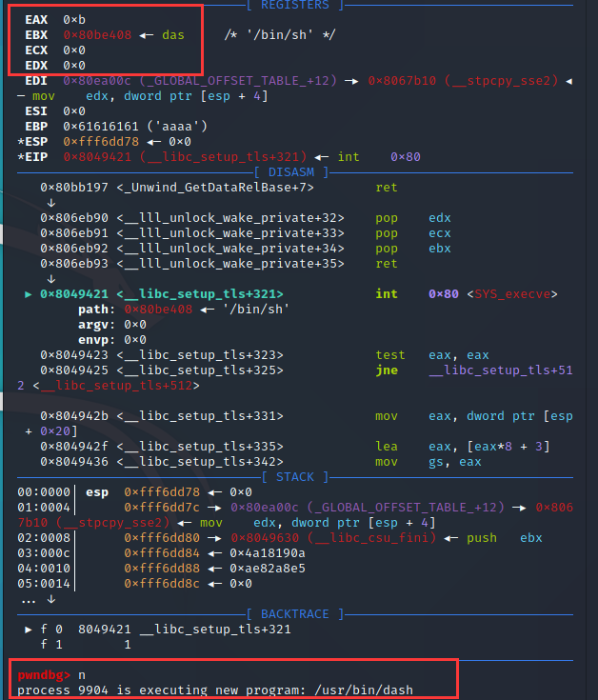Select the /usr/bin/dash path in output
598x700 pixels.
[x=364, y=690]
